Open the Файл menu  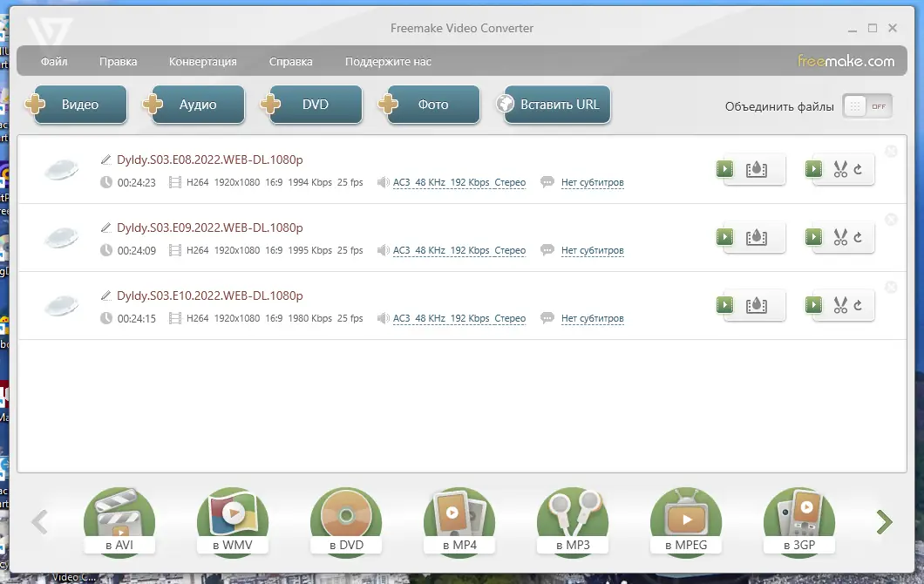pyautogui.click(x=54, y=61)
